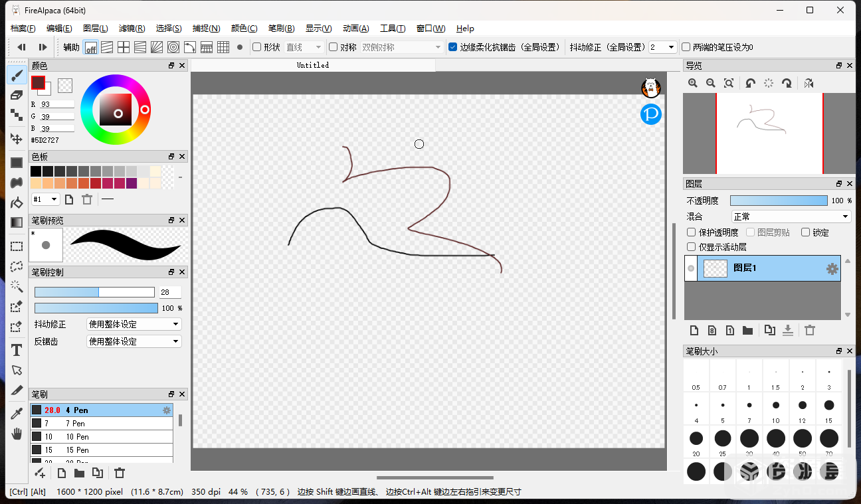Select the Move tool

pyautogui.click(x=17, y=139)
